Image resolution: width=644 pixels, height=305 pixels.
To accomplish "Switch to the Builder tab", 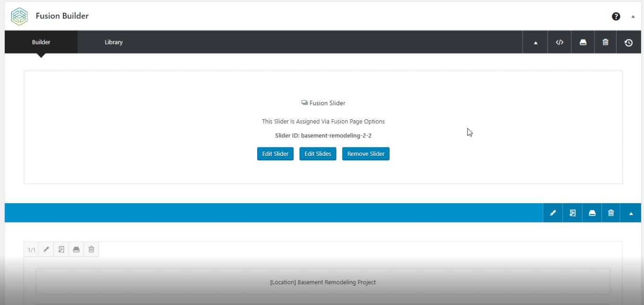I will coord(41,42).
